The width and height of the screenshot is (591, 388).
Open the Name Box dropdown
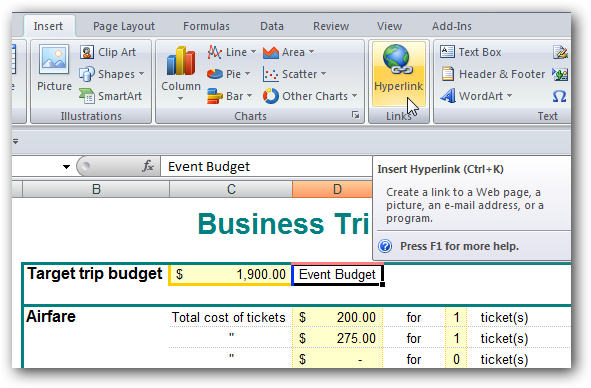(66, 166)
